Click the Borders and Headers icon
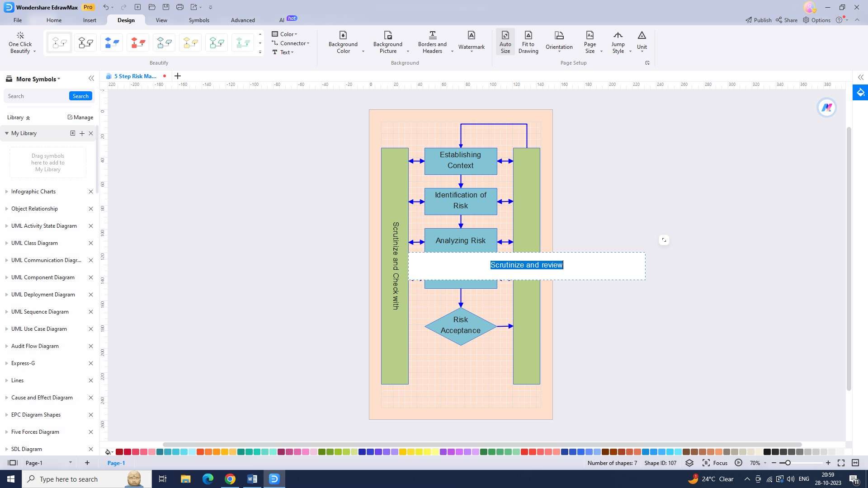Viewport: 868px width, 488px height. tap(432, 42)
